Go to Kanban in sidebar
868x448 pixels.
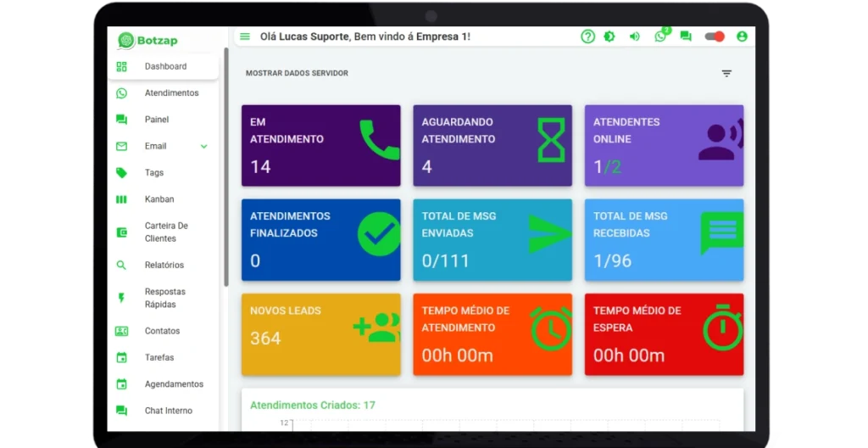(x=159, y=199)
